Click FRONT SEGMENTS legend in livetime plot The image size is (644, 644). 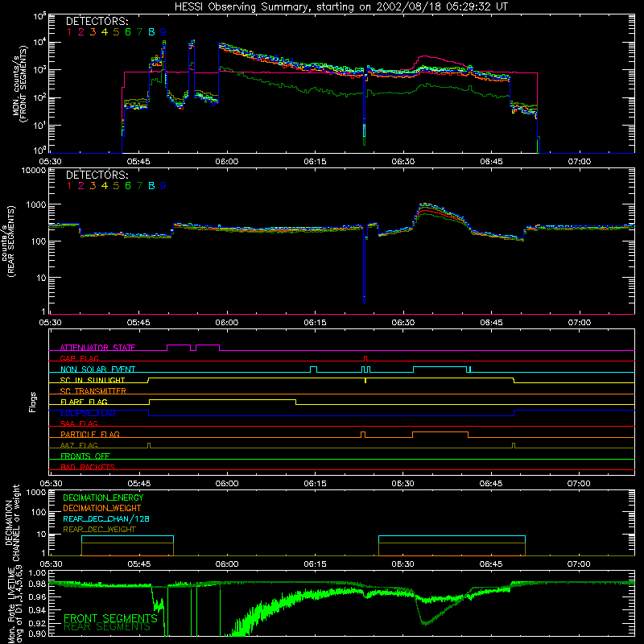pos(110,618)
